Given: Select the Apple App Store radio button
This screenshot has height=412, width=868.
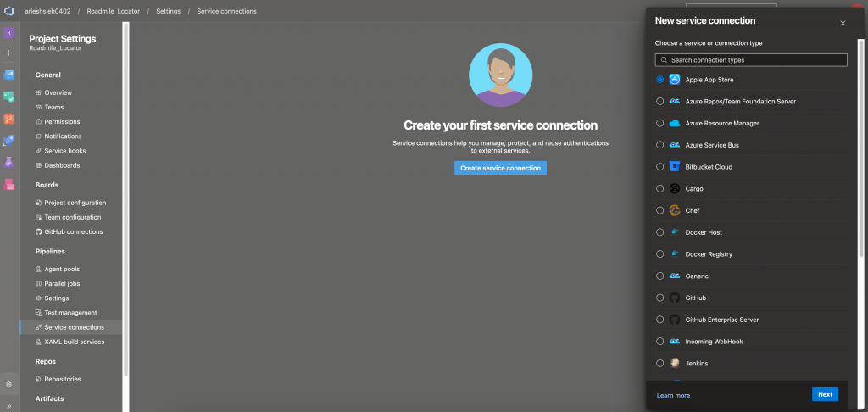Looking at the screenshot, I should pyautogui.click(x=659, y=79).
